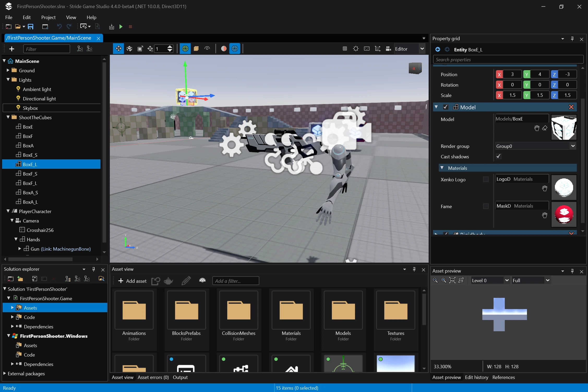Zoom out in Asset preview
Viewport: 588px width, 392px height.
(435, 280)
